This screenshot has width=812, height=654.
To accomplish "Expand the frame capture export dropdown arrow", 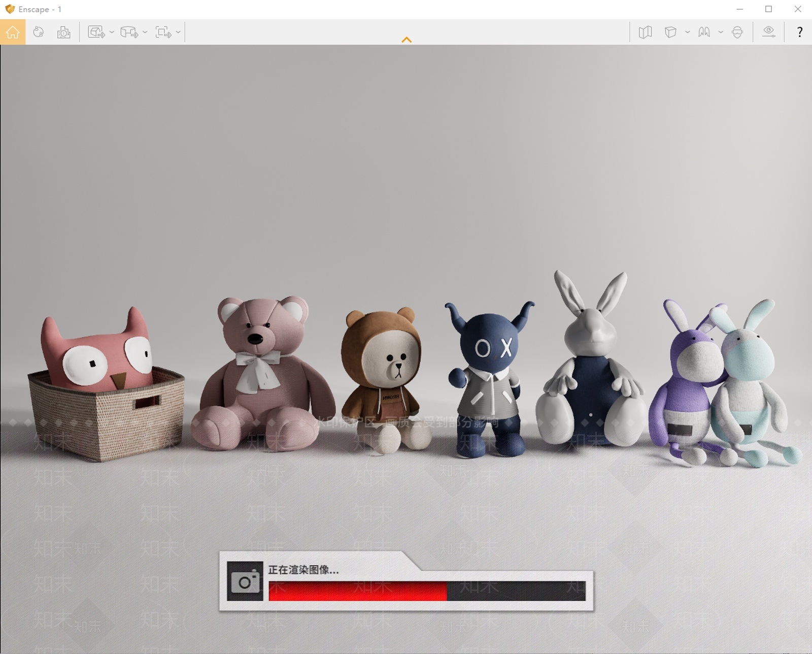I will [x=178, y=32].
